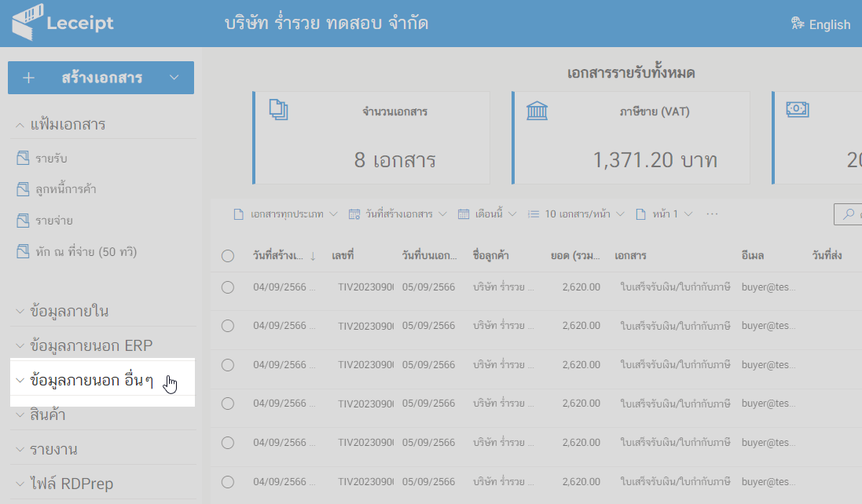Open the ellipsis for more filter options
The height and width of the screenshot is (504, 862).
(711, 214)
